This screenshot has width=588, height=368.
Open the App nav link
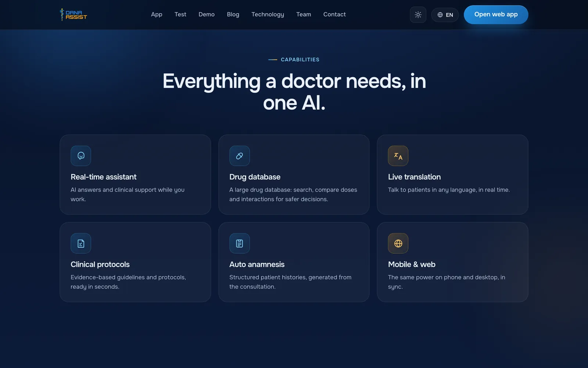click(157, 14)
